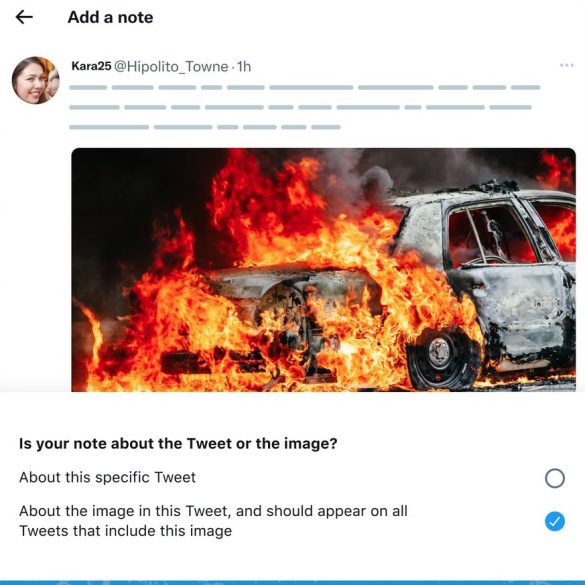585x585 pixels.
Task: Click the second line of tweet text
Action: pyautogui.click(x=300, y=107)
